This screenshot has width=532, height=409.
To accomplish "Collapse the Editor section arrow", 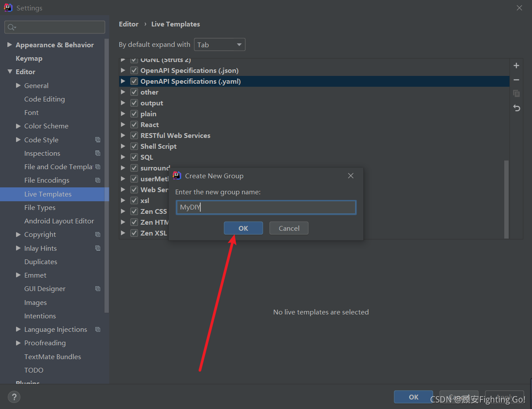I will [x=10, y=72].
